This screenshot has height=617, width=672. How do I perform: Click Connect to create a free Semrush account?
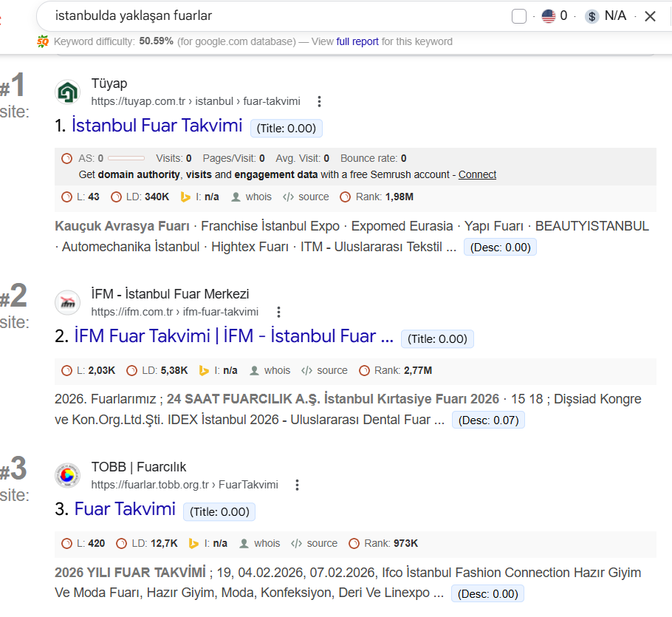click(476, 174)
